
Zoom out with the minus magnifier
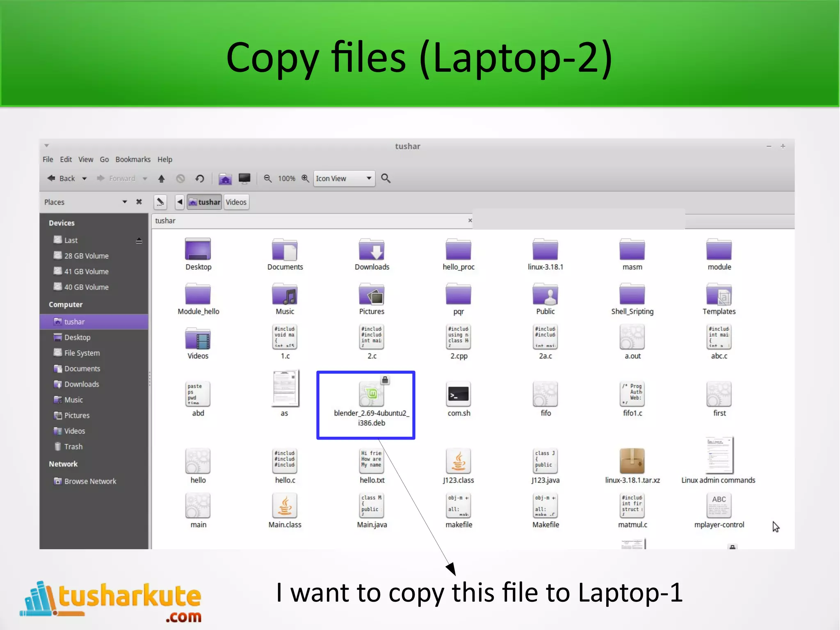tap(268, 179)
